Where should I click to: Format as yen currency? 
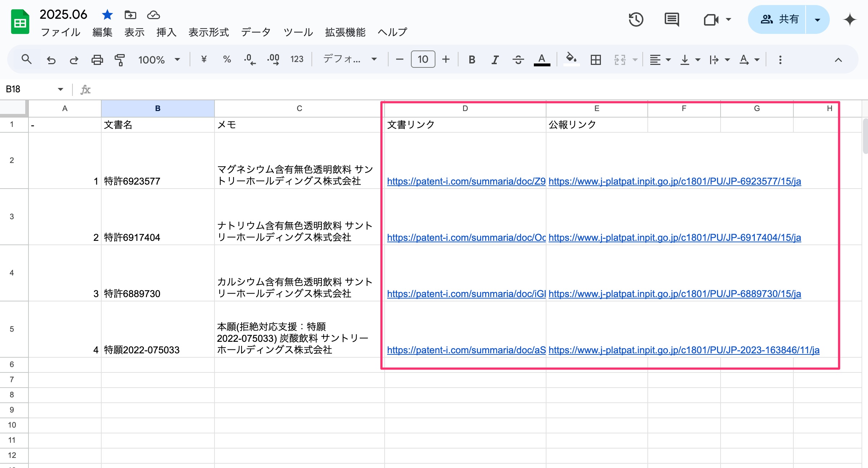[204, 59]
